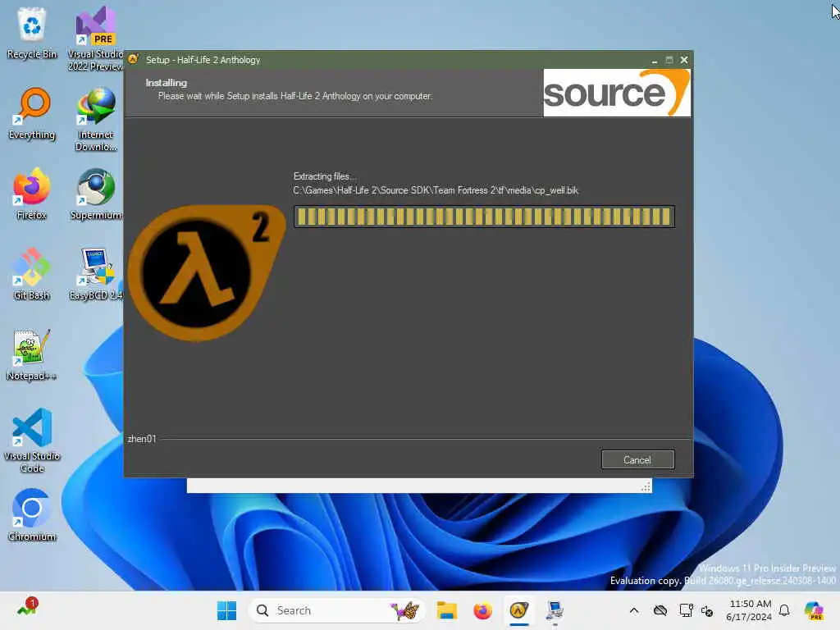Select the EasyBCD 2.4 desktop shortcut

(x=96, y=274)
